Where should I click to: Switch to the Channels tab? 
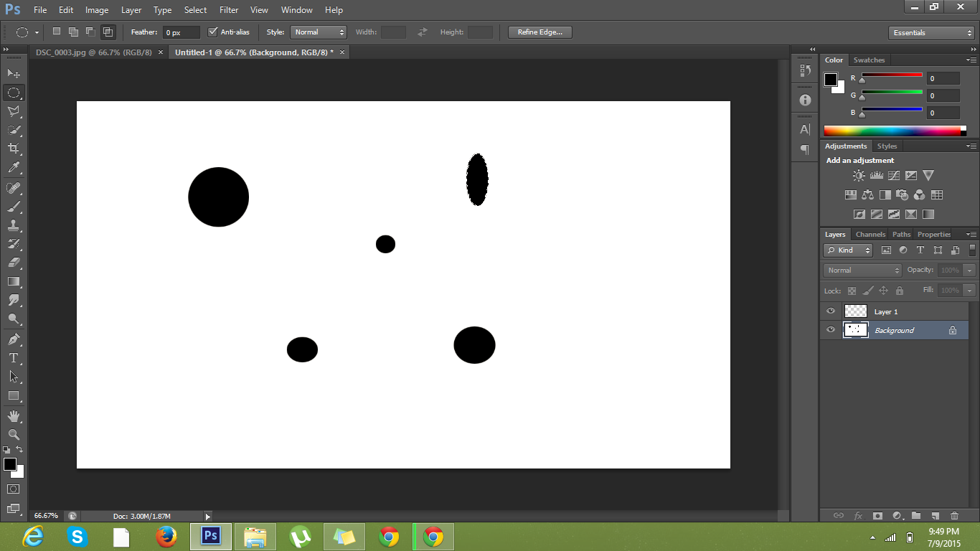coord(870,235)
